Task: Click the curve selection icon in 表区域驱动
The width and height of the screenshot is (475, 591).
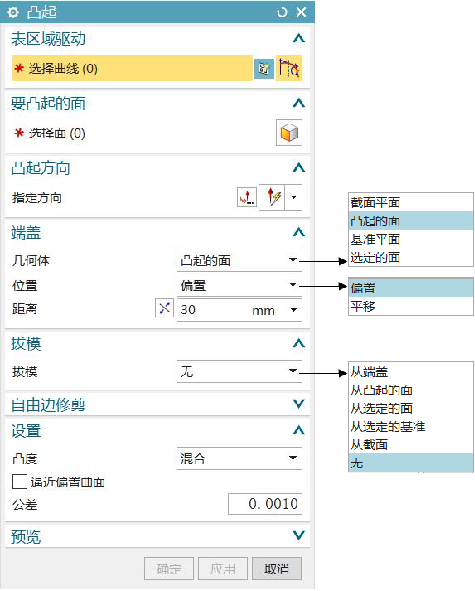Action: tap(289, 68)
